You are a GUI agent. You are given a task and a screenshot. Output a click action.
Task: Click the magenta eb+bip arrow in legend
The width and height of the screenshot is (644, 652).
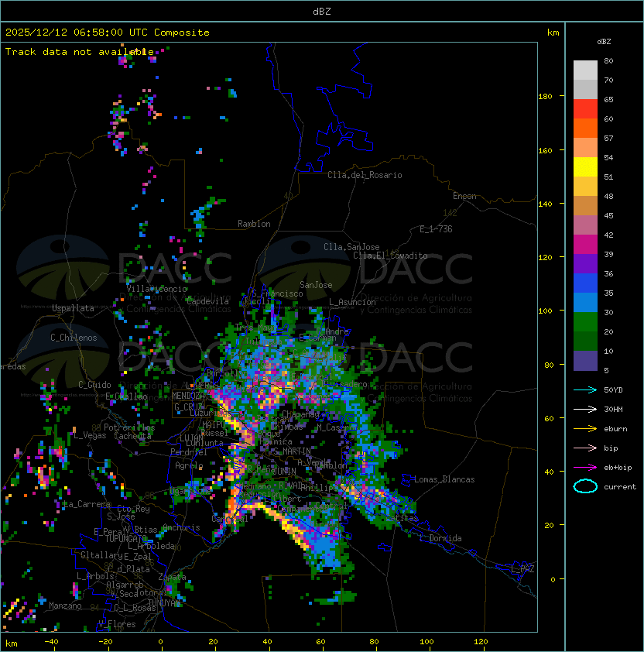click(x=585, y=468)
